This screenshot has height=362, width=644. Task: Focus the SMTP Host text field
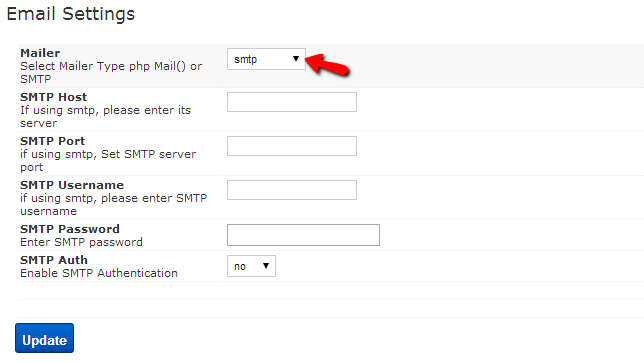click(292, 102)
